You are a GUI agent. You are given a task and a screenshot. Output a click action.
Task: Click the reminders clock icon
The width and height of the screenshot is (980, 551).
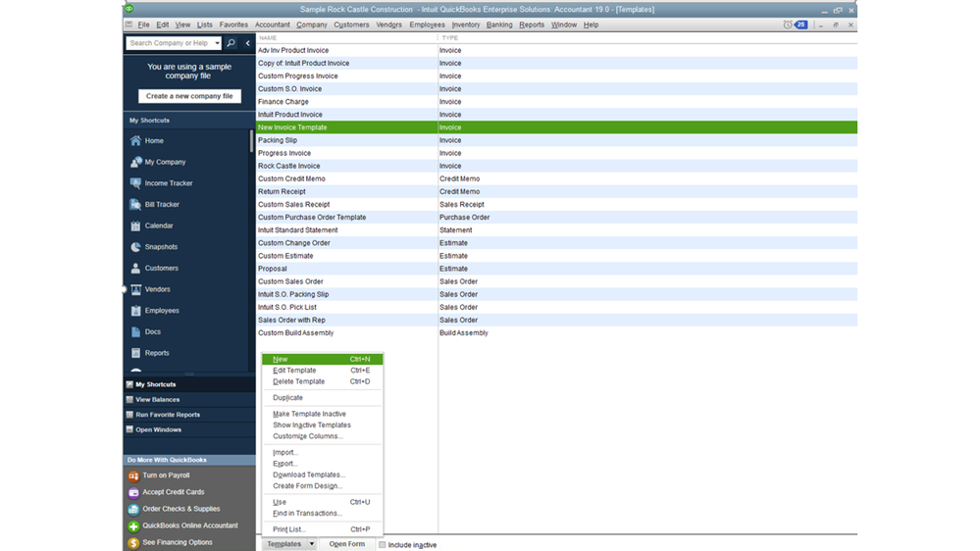(x=788, y=25)
